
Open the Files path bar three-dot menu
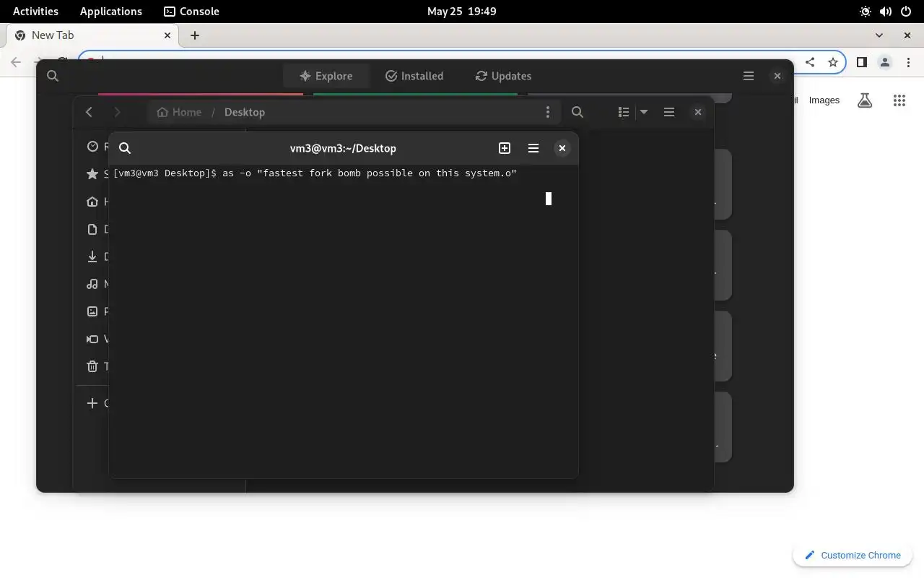[x=548, y=112]
